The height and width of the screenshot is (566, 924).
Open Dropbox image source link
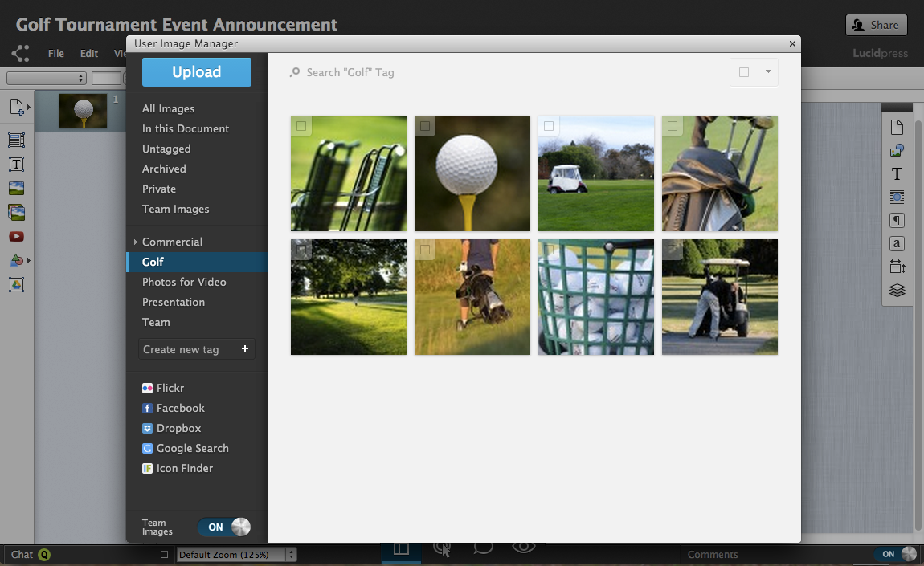[178, 428]
